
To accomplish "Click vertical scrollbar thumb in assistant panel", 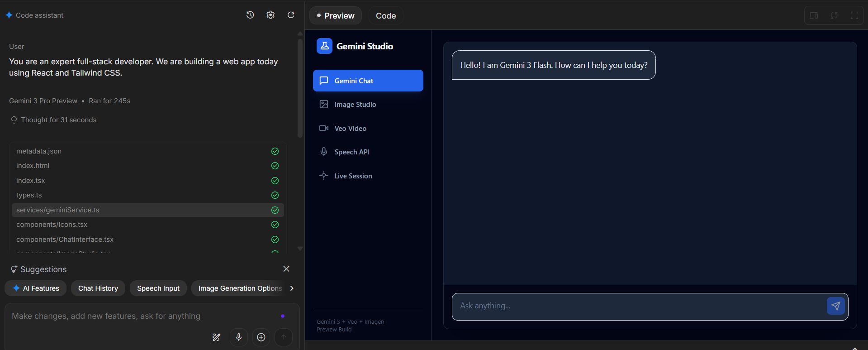I will point(300,88).
